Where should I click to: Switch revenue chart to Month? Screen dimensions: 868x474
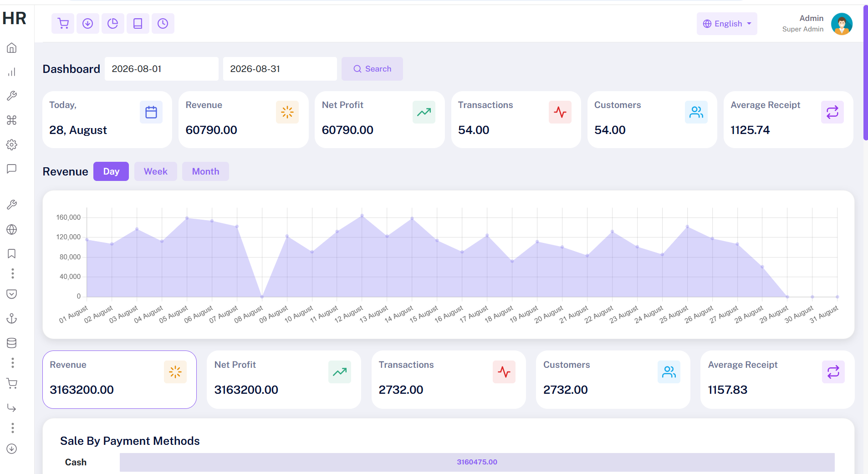tap(205, 171)
